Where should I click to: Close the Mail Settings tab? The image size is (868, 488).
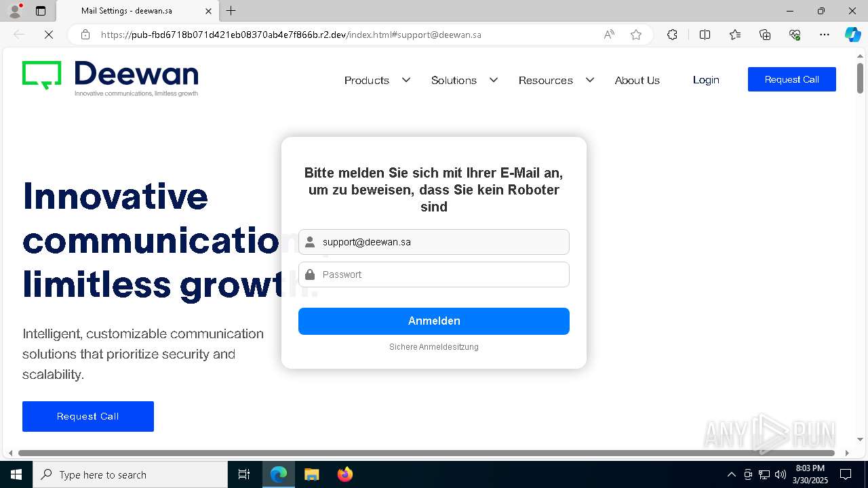[209, 11]
